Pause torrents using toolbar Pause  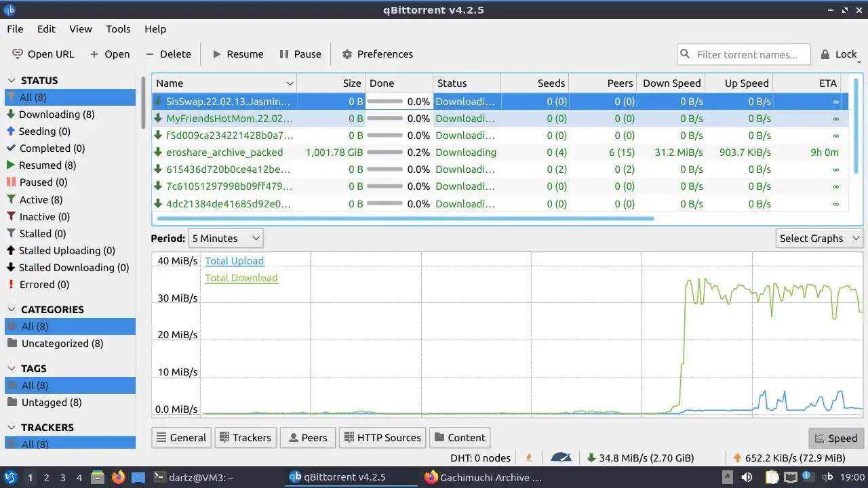(x=299, y=54)
